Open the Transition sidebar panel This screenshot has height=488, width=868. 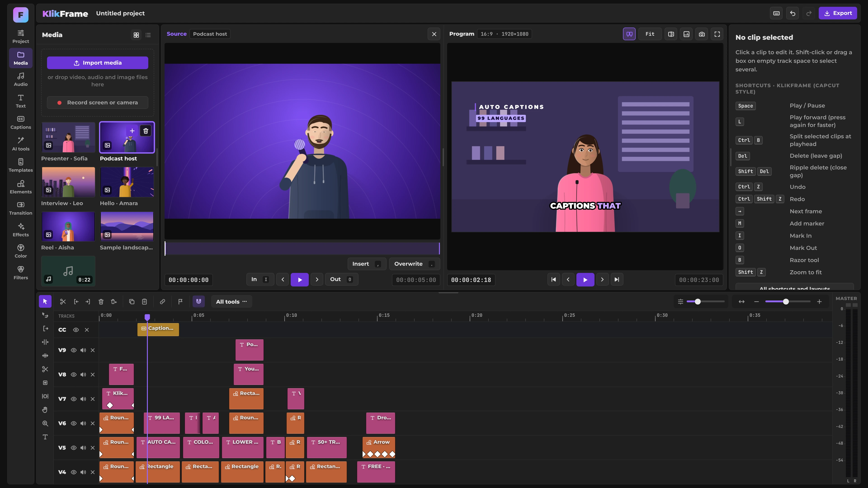click(x=21, y=208)
